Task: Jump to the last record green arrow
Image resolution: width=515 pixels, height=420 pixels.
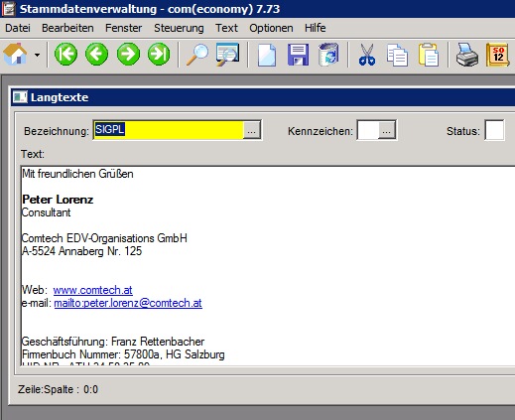Action: pos(159,54)
